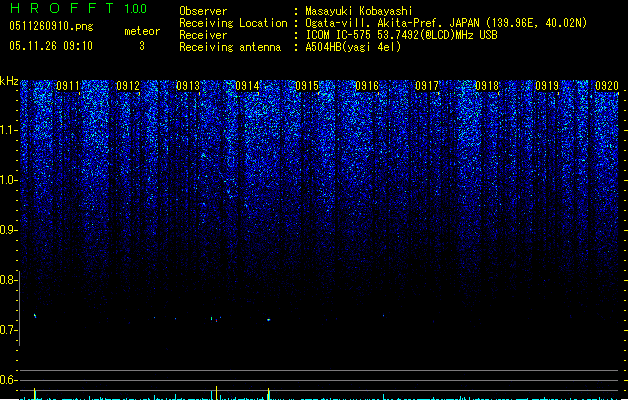Click the 0917 time marker
Viewport: 629px width, 400px height.
427,86
